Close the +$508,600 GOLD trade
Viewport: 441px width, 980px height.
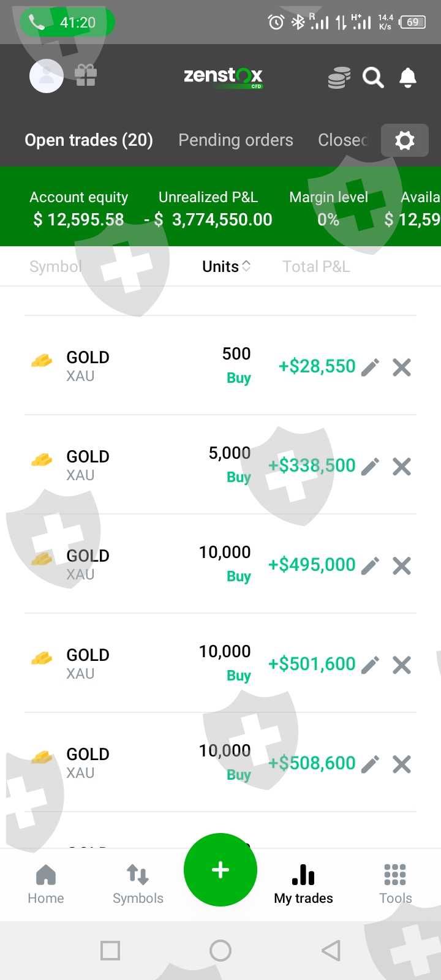(402, 764)
